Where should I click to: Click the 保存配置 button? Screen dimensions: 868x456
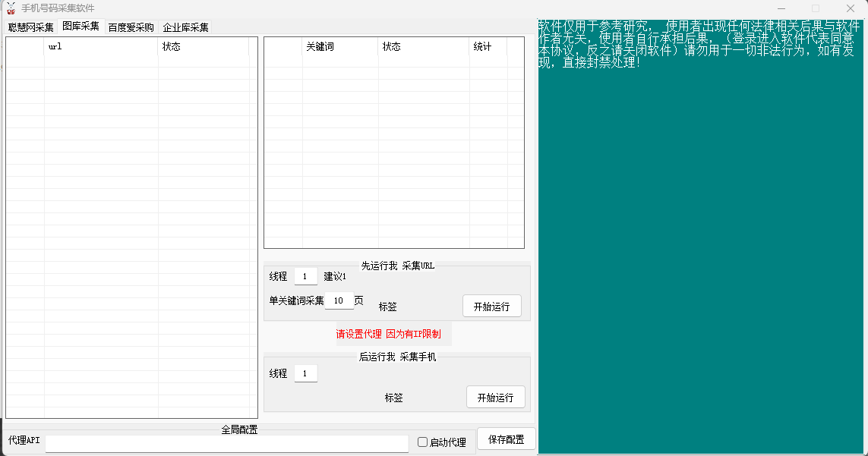click(x=506, y=439)
